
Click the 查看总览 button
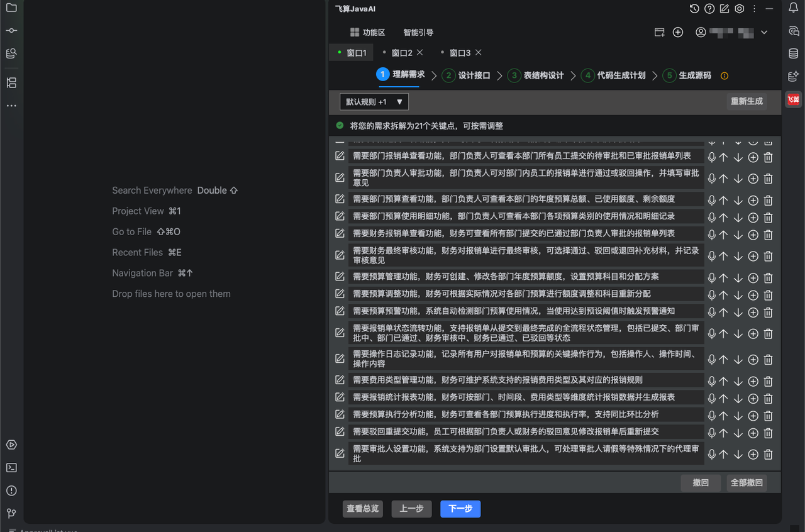[x=363, y=509]
